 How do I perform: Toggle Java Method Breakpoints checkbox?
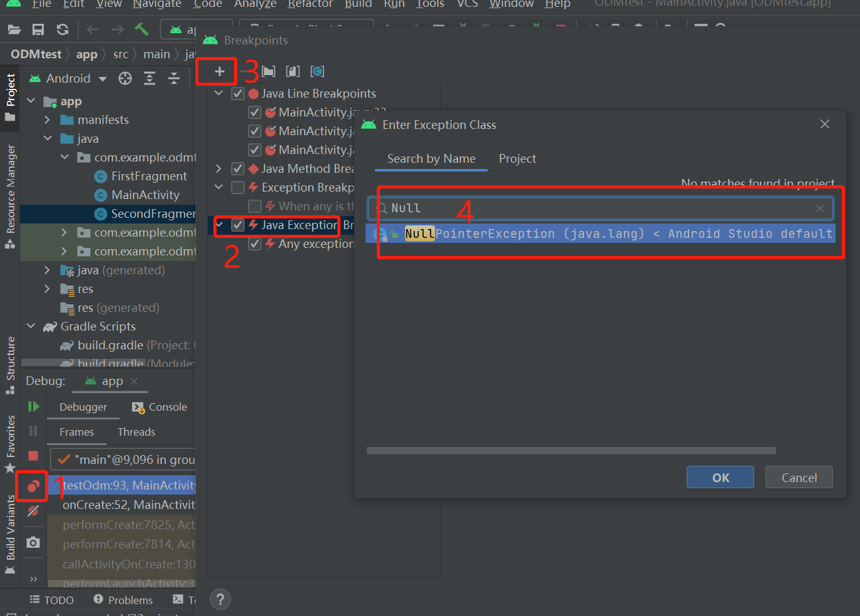click(x=238, y=169)
